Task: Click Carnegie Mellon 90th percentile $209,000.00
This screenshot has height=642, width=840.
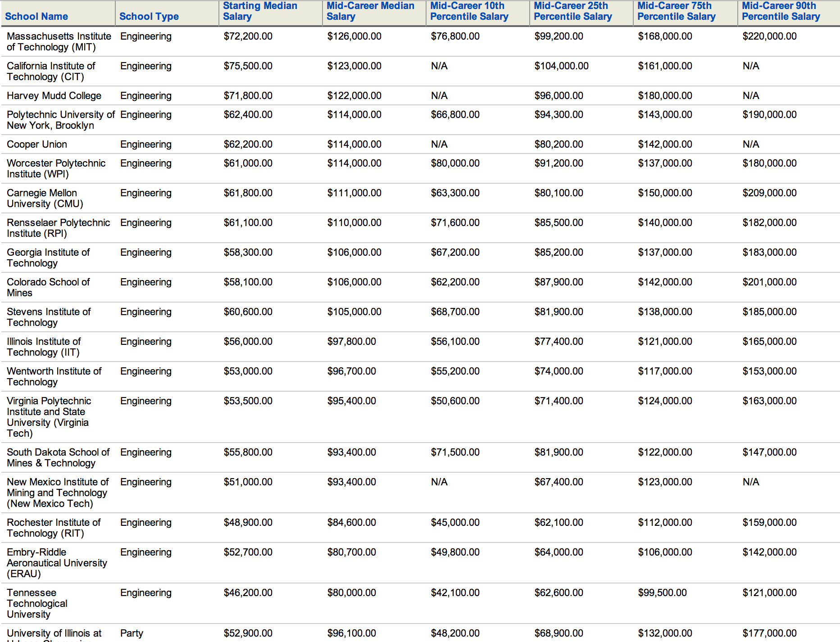Action: coord(770,193)
